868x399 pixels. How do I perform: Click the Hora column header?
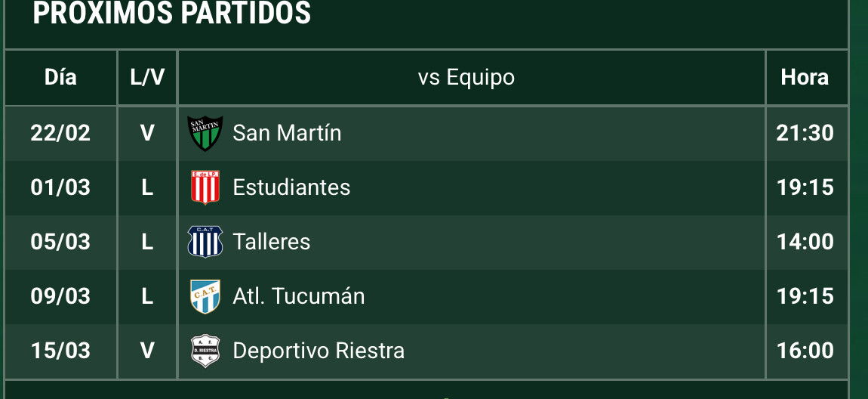805,78
